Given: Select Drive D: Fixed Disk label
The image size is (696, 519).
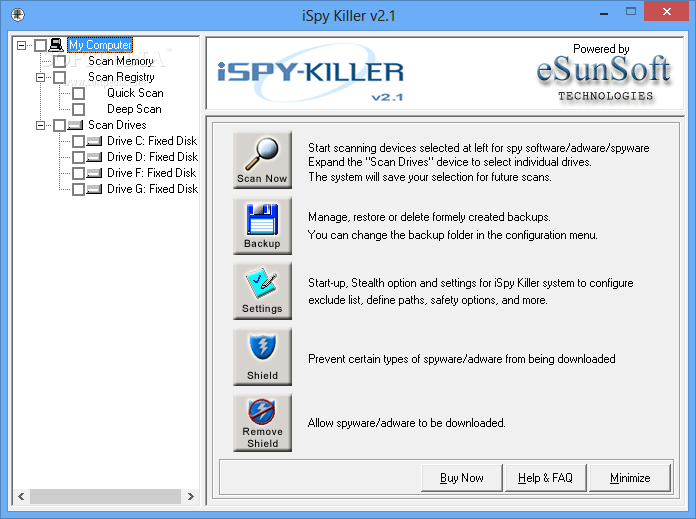Looking at the screenshot, I should (x=153, y=157).
